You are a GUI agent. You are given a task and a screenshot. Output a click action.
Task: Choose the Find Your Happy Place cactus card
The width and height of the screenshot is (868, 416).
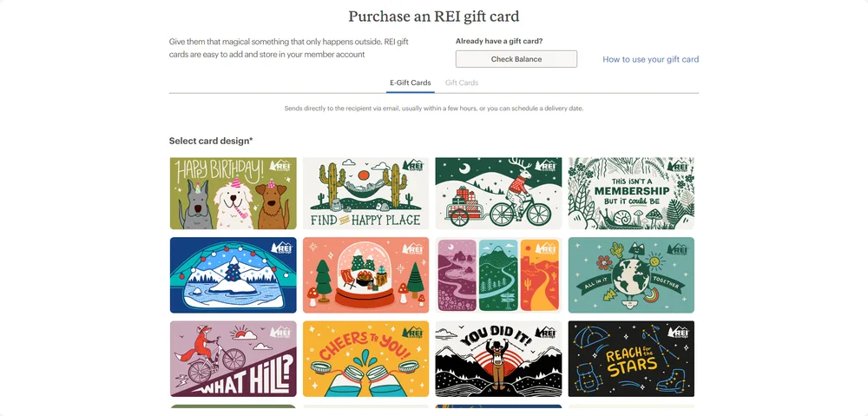[x=366, y=194]
